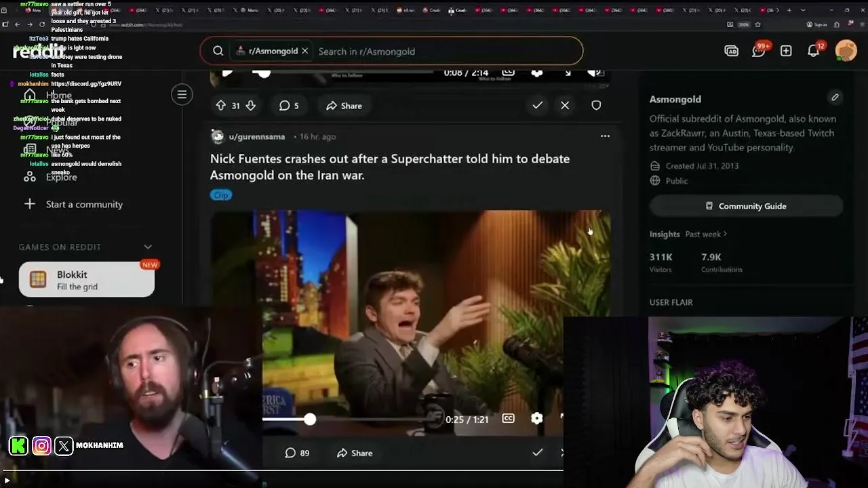Edit the community description with the pencil
868x488 pixels.
tap(835, 98)
